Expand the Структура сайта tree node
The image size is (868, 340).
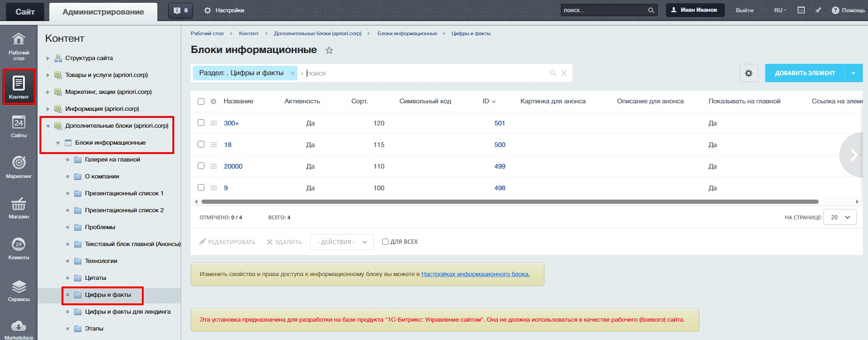(x=48, y=58)
